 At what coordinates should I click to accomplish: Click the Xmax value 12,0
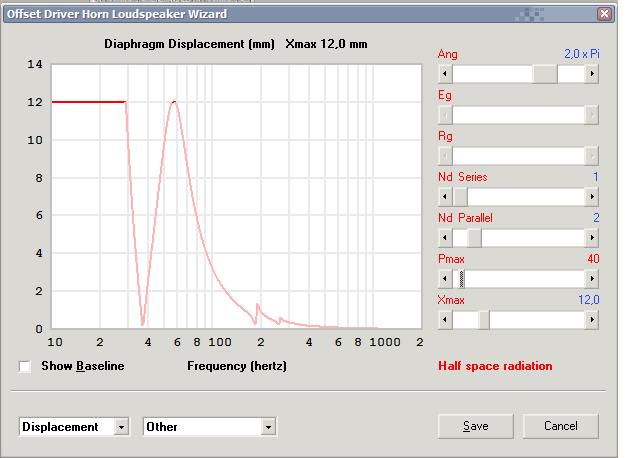[589, 300]
